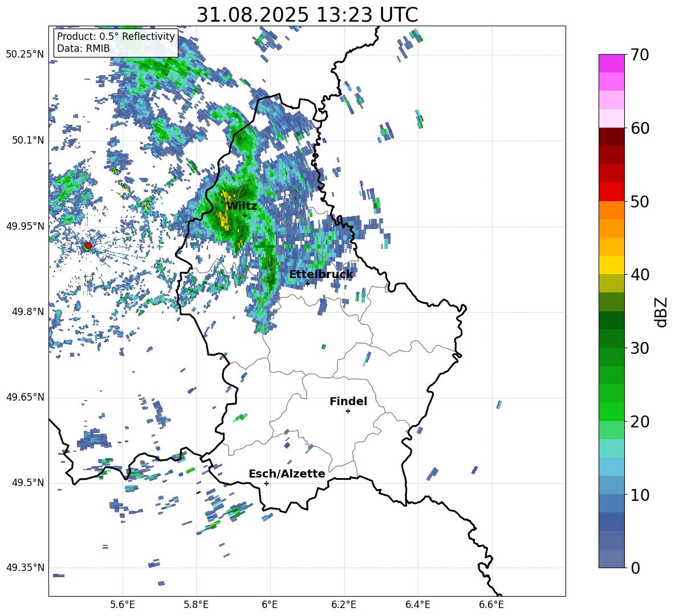Click the 10 tick on the colorbar

639,495
